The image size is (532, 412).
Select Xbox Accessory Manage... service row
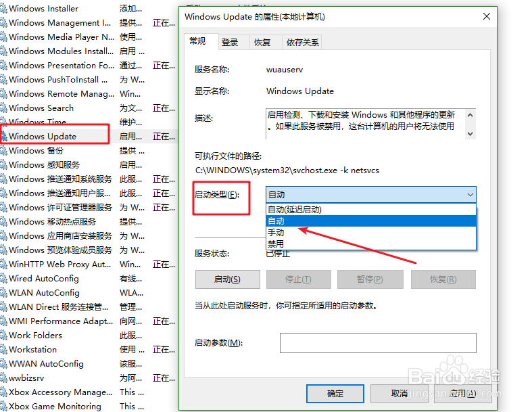88,392
